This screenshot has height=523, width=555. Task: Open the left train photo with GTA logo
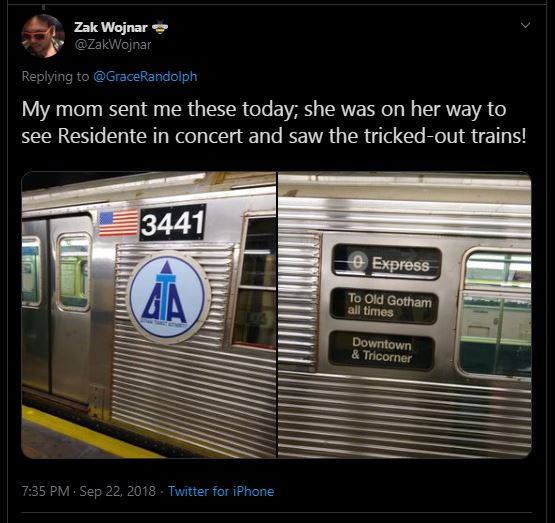pyautogui.click(x=149, y=315)
